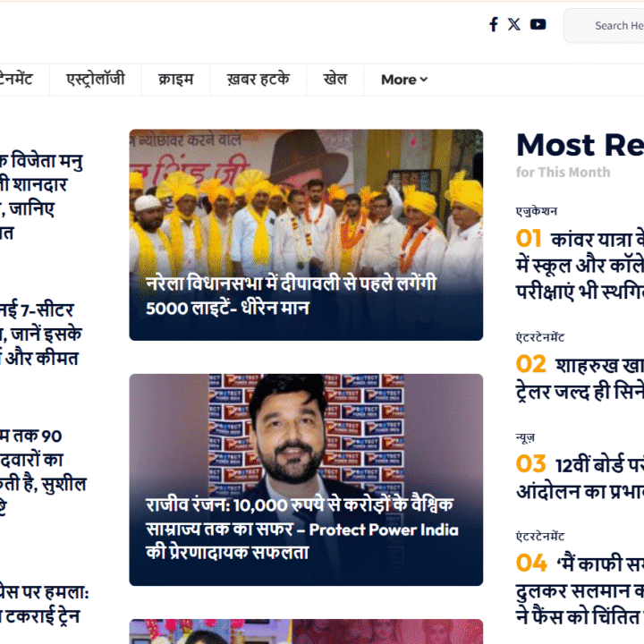Viewport: 644px width, 644px height.
Task: Open the राजीव रंजन Protect Power India headline
Action: (301, 529)
